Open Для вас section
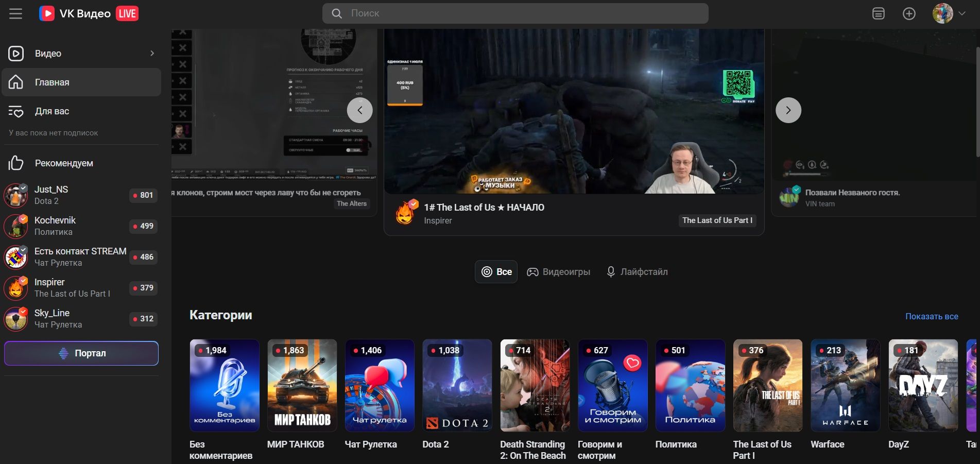 tap(81, 111)
